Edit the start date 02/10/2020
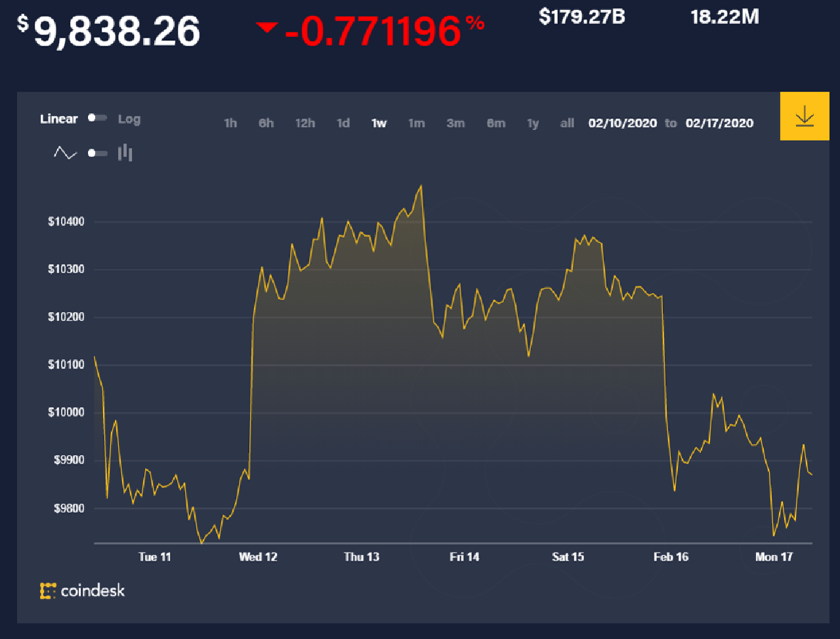840x639 pixels. [623, 123]
